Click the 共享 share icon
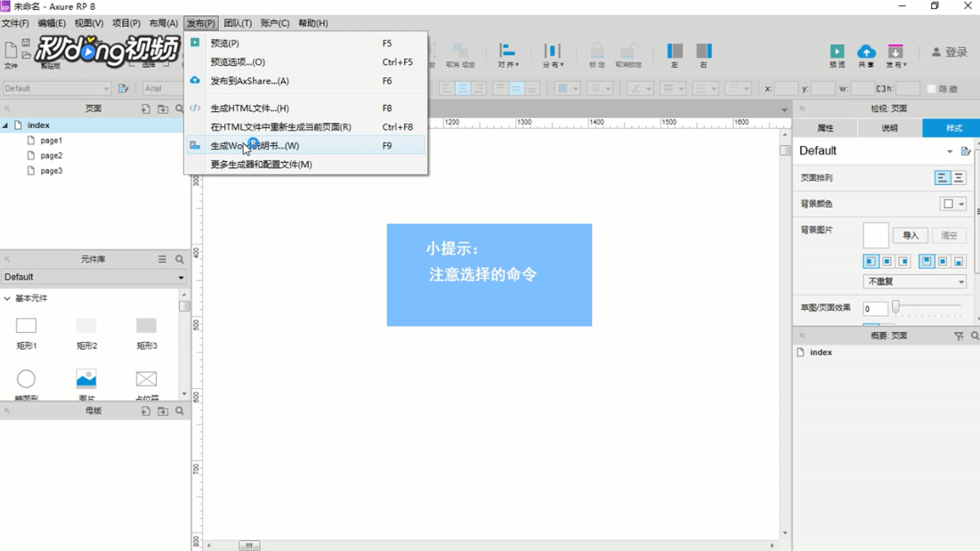Viewport: 980px width, 551px height. coord(865,53)
